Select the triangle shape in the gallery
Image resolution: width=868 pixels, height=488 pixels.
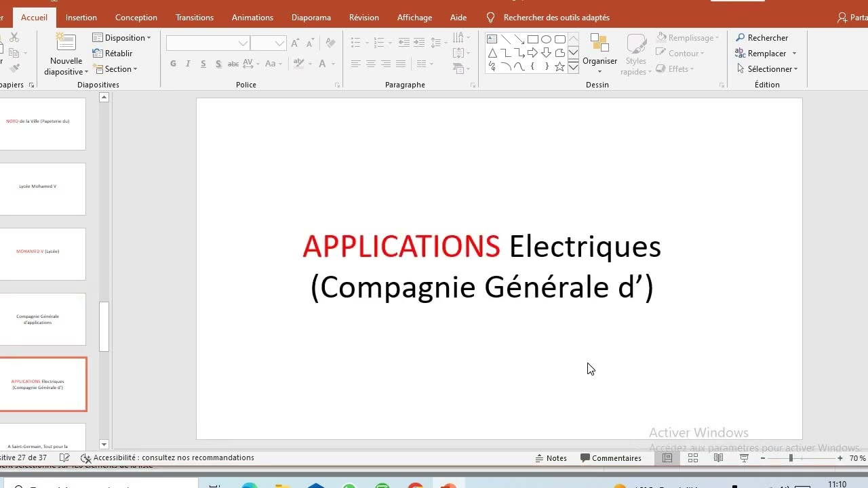pos(492,53)
